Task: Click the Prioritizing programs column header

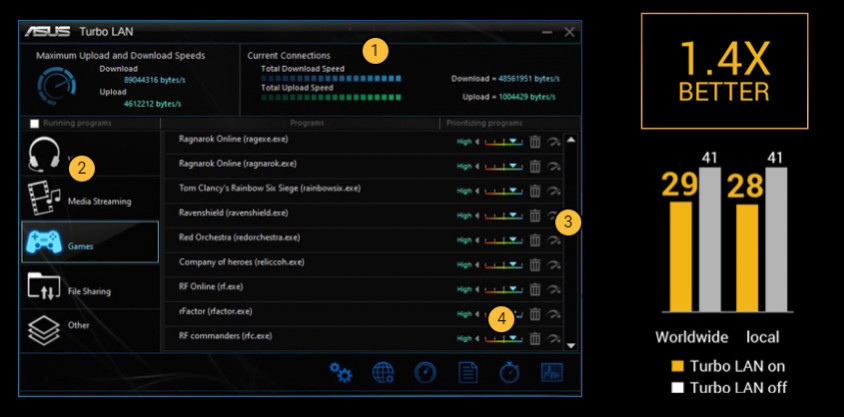Action: click(484, 123)
